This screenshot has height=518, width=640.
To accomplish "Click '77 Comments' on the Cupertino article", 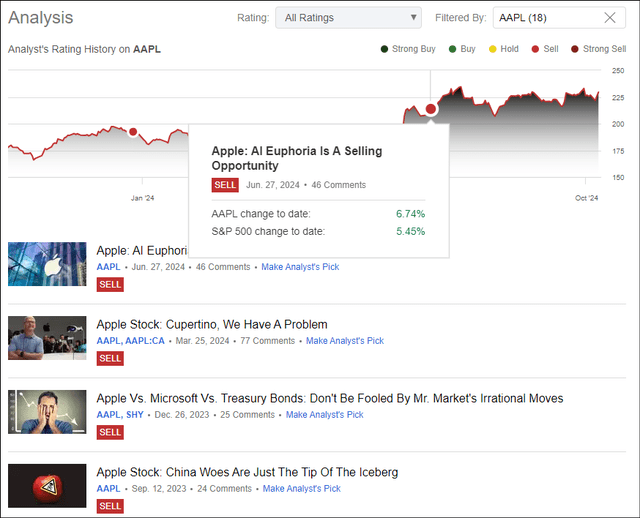I will point(267,341).
